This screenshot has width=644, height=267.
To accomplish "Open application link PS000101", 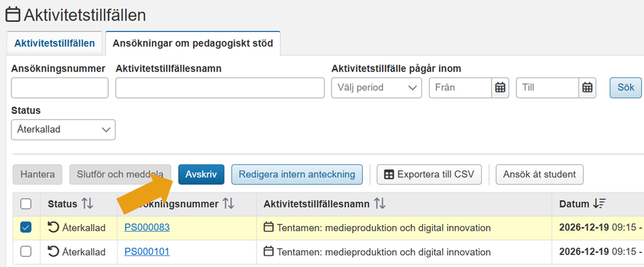I will pos(147,251).
